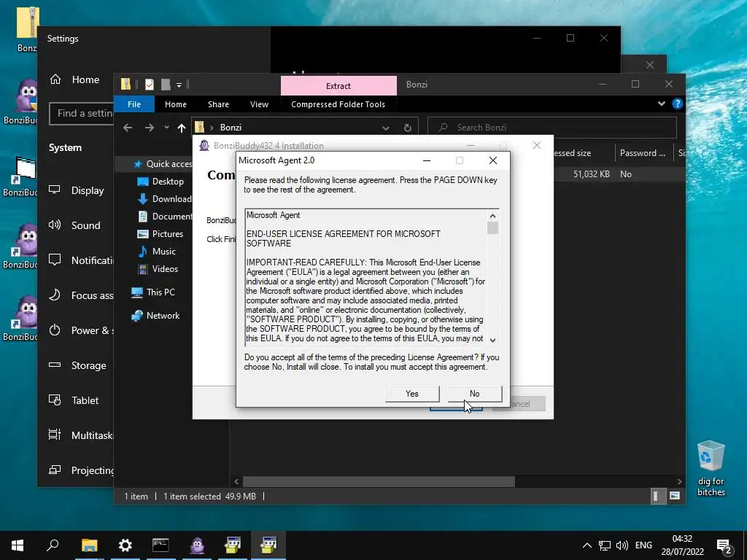Switch to the Share ribbon tab
The image size is (747, 560).
218,104
